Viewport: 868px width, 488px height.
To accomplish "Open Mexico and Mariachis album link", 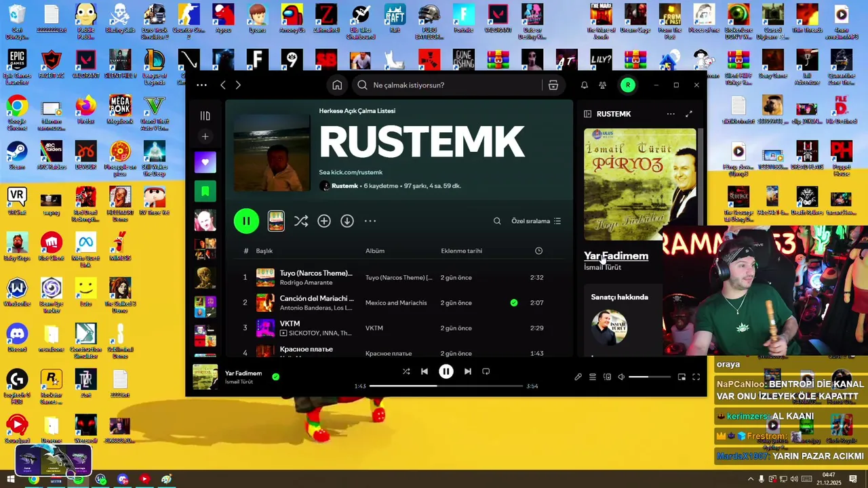I will point(396,303).
